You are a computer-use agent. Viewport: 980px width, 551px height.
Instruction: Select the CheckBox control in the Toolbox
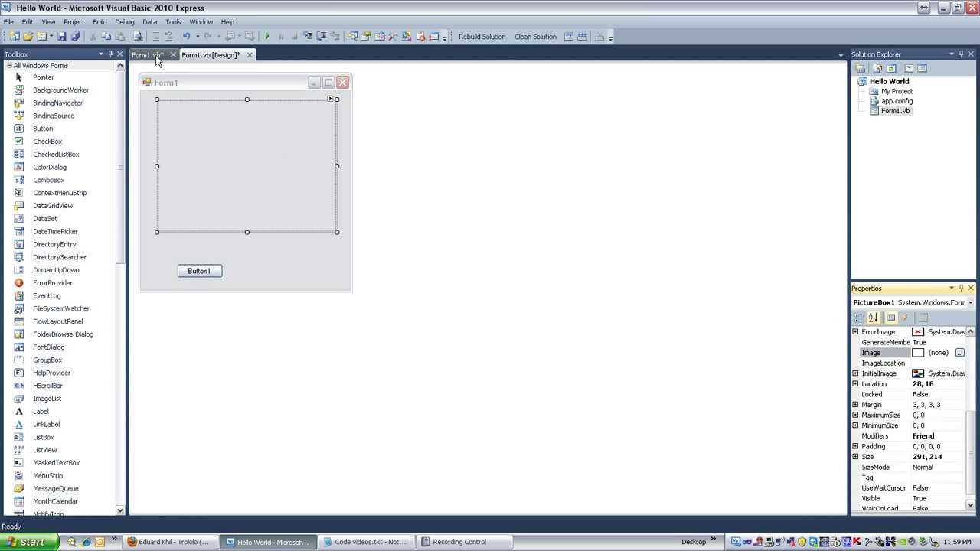(x=47, y=141)
